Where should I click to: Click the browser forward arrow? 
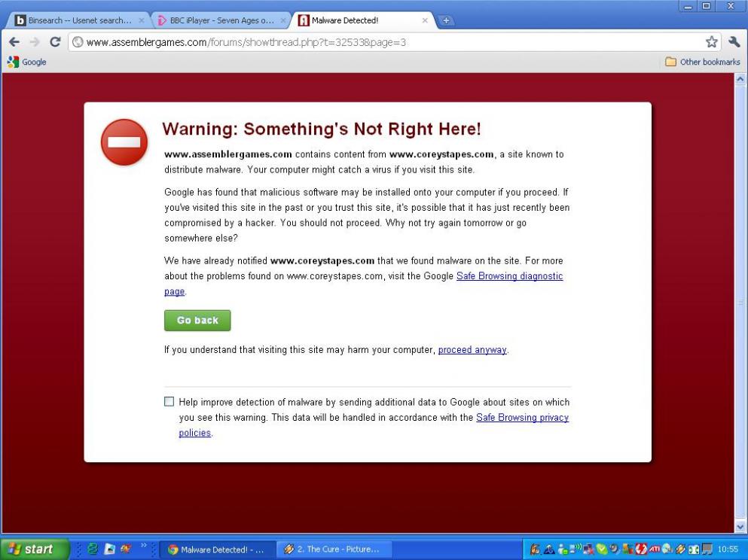pos(35,42)
